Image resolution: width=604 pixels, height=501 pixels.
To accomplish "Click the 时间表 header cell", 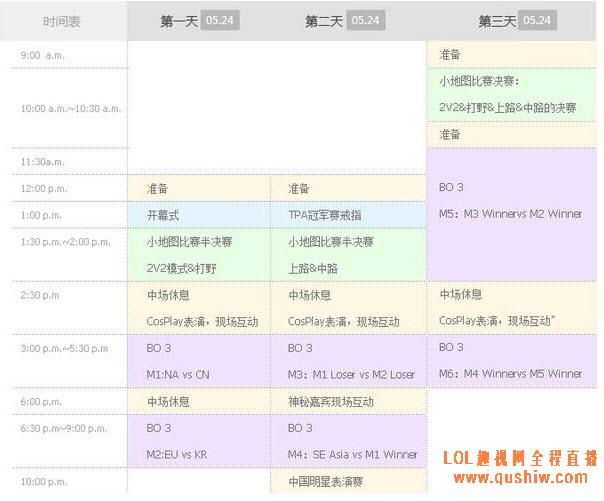I will pyautogui.click(x=62, y=22).
